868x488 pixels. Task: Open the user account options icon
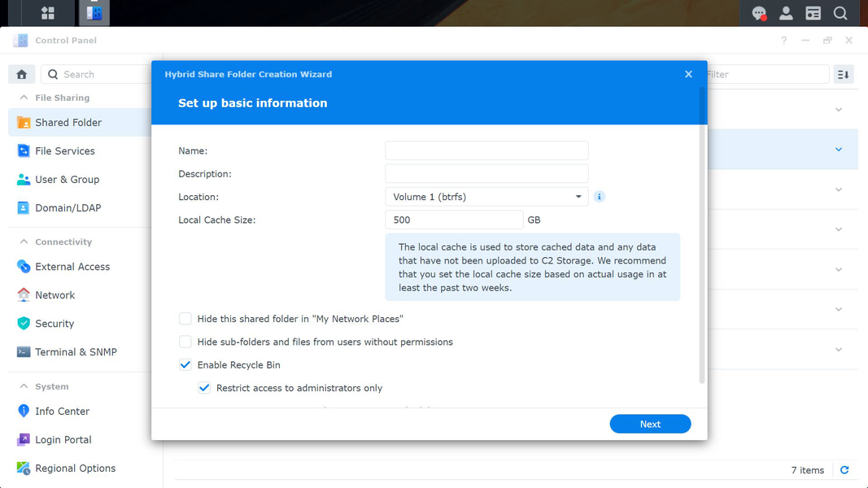[x=786, y=13]
